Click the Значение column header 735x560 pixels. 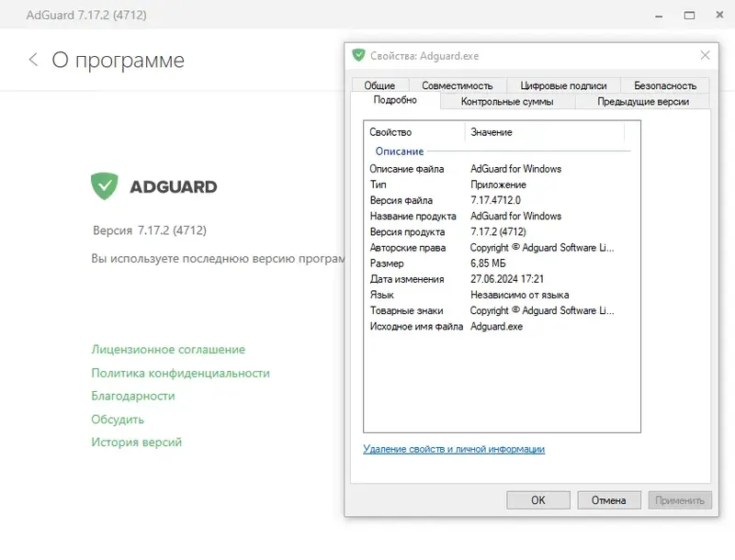tap(545, 132)
